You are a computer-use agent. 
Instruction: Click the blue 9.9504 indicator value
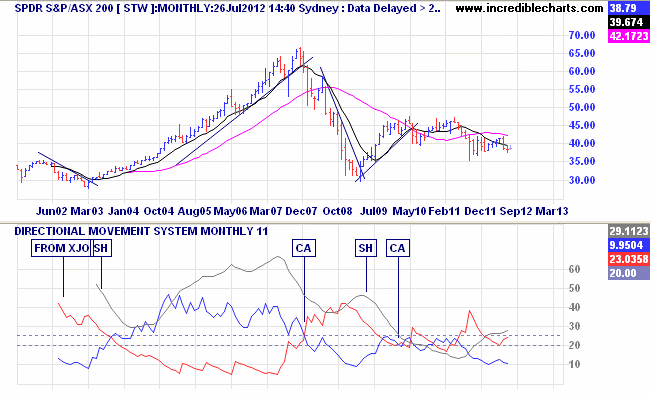(629, 245)
